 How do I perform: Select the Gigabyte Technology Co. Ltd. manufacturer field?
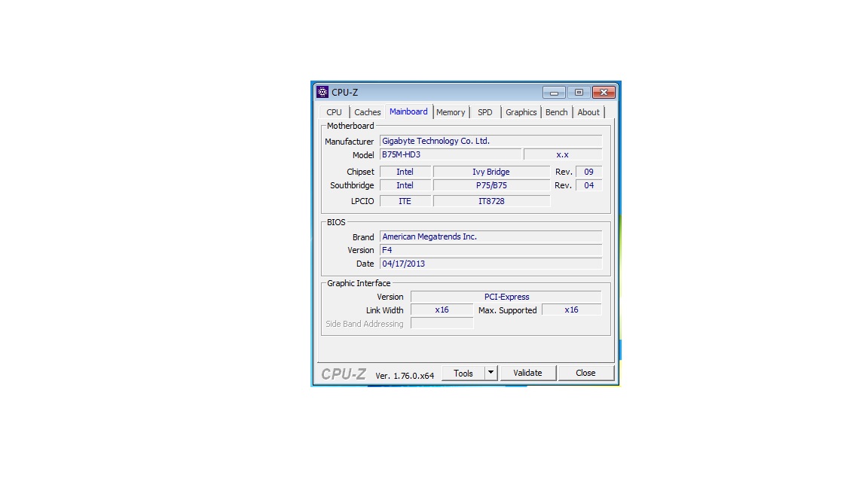pyautogui.click(x=491, y=141)
